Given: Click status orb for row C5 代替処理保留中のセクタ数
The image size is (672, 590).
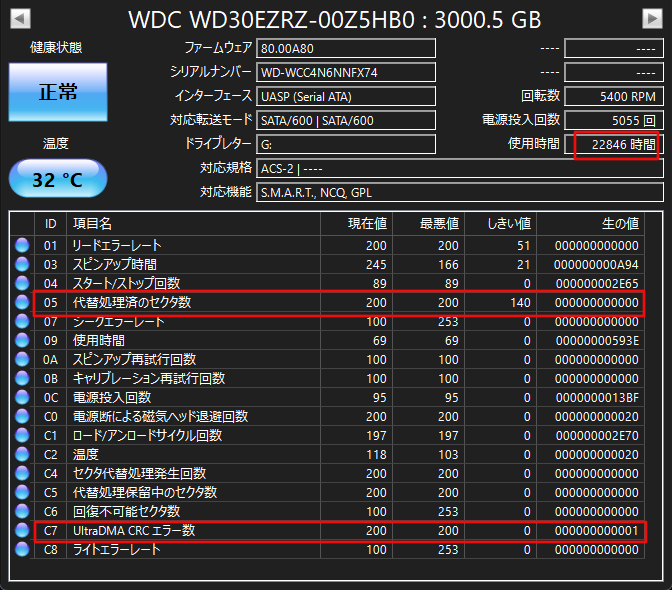Looking at the screenshot, I should (22, 492).
